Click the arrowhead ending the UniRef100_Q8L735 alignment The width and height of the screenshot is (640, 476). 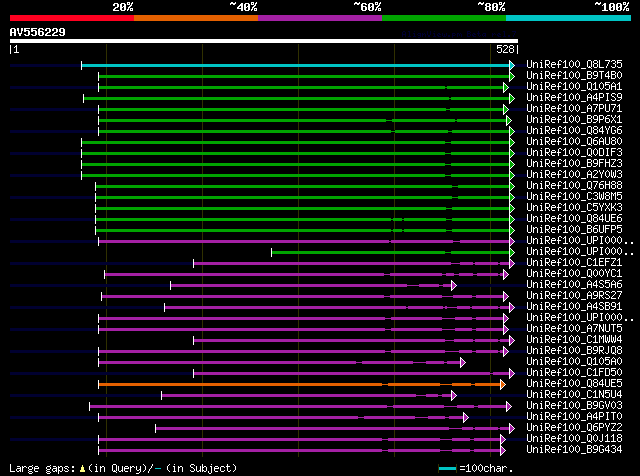tap(512, 65)
